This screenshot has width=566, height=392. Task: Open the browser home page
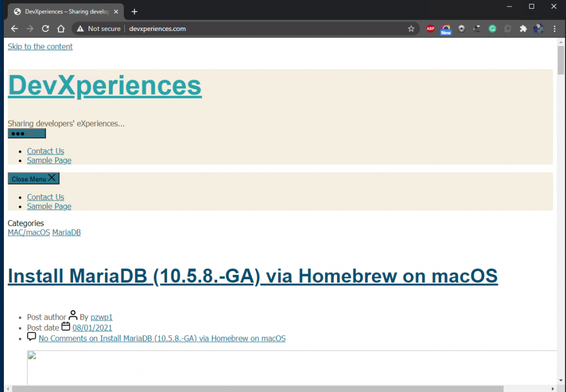(x=61, y=29)
